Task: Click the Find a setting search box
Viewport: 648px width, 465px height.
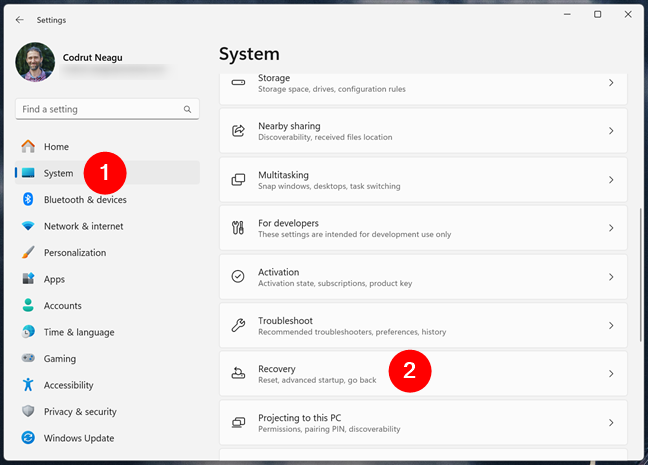Action: [x=107, y=109]
